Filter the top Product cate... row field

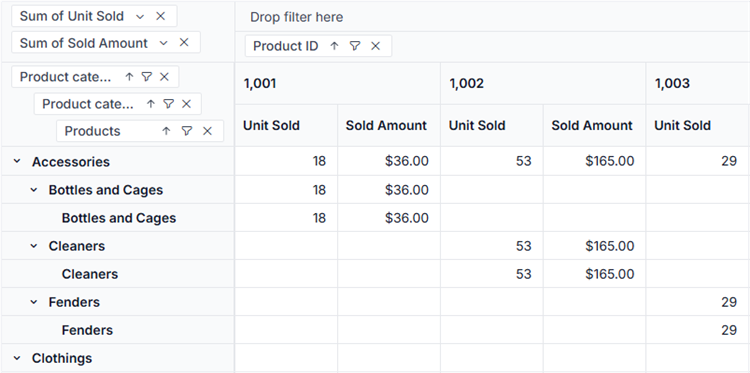coord(147,77)
